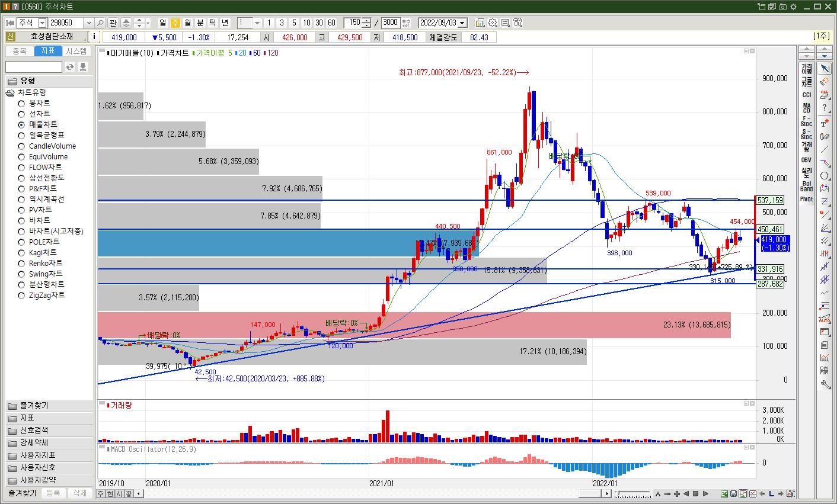Open the wrench settings tool
The height and width of the screenshot is (504, 837).
(x=825, y=384)
